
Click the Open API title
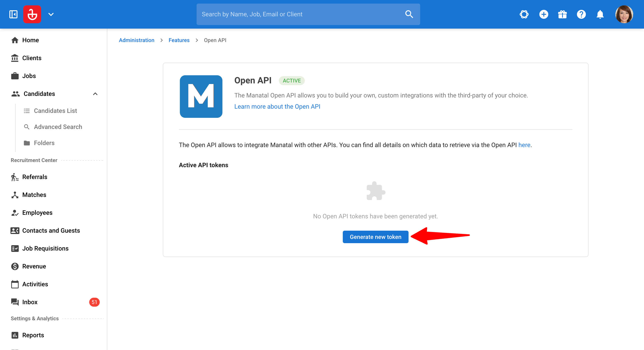(x=253, y=80)
